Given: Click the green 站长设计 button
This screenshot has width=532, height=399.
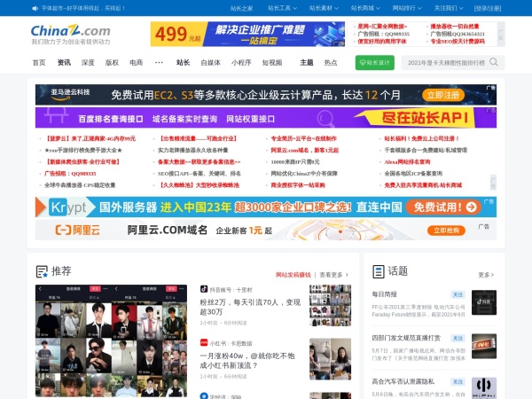Looking at the screenshot, I should 375,63.
